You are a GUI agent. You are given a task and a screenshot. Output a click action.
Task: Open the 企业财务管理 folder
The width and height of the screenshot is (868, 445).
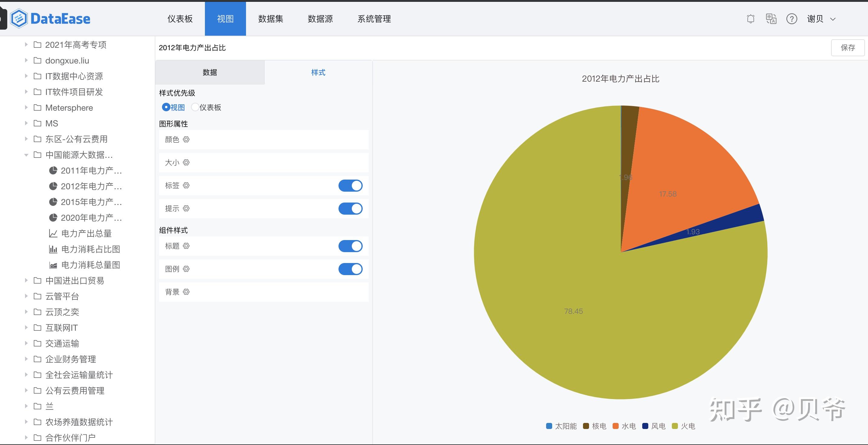click(x=71, y=359)
